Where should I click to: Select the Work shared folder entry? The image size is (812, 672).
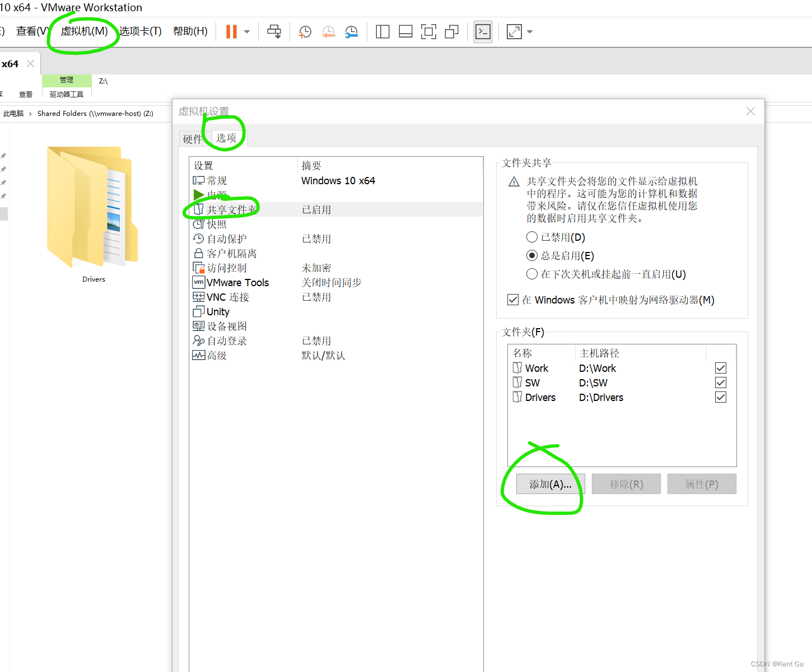coord(622,368)
